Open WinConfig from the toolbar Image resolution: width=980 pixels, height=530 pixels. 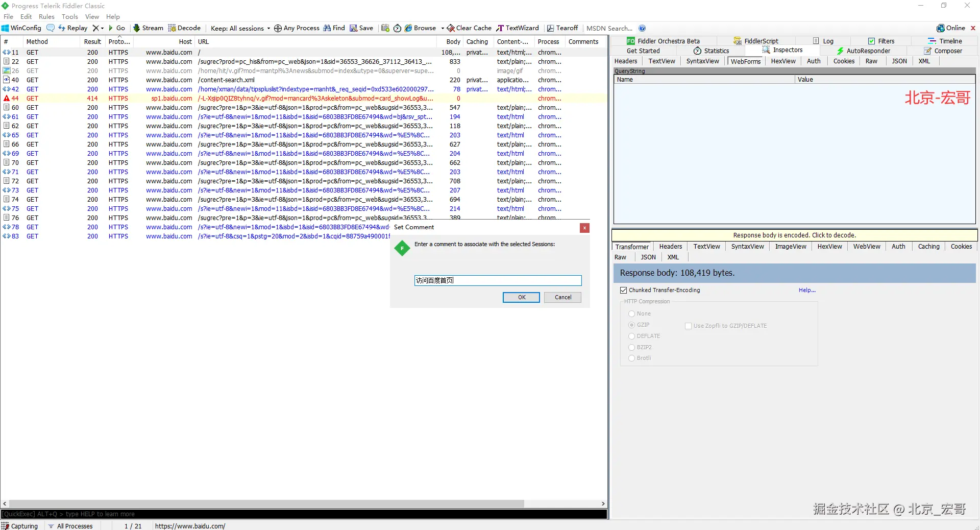[x=21, y=28]
